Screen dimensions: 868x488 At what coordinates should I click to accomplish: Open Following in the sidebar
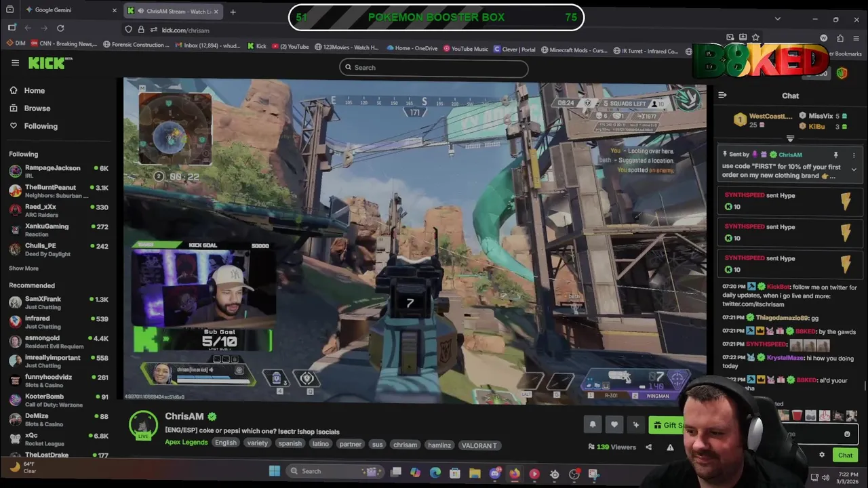click(33, 125)
